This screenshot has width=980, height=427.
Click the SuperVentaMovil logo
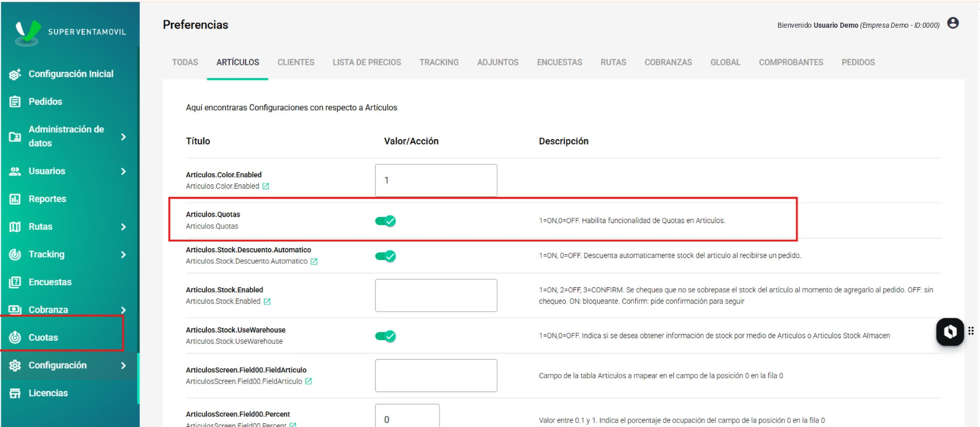pyautogui.click(x=70, y=32)
